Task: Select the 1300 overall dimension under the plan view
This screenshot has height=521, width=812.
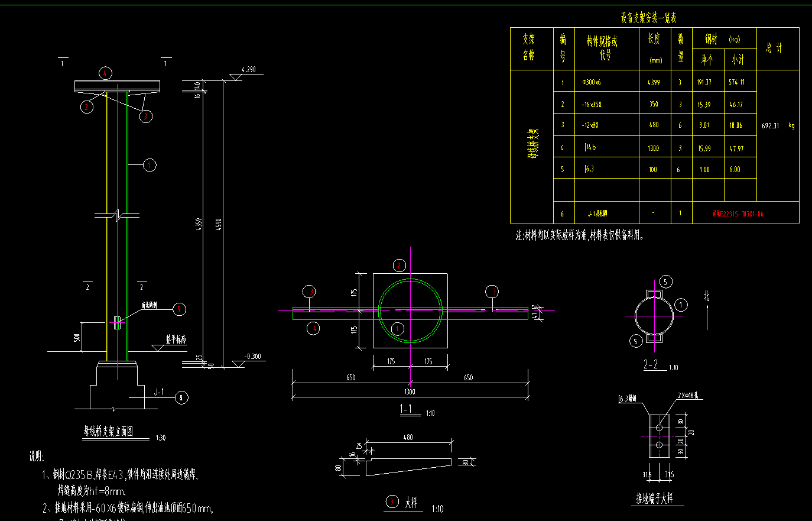Action: (x=410, y=391)
